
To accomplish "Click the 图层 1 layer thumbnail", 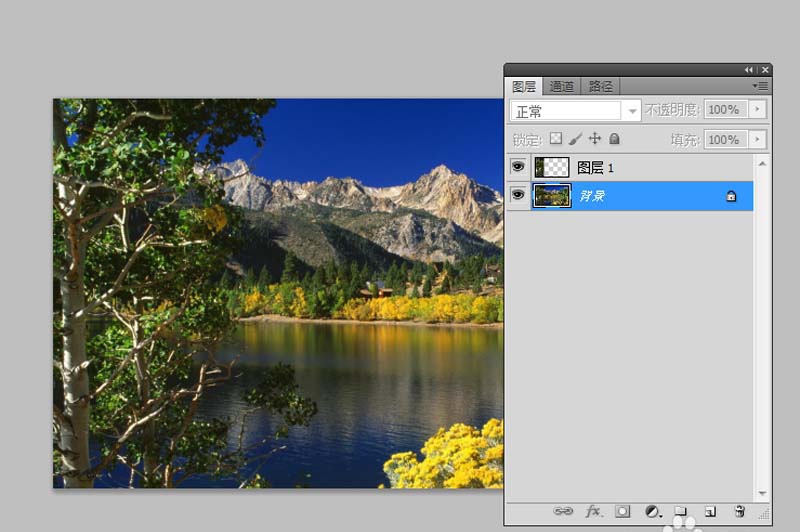I will click(552, 167).
